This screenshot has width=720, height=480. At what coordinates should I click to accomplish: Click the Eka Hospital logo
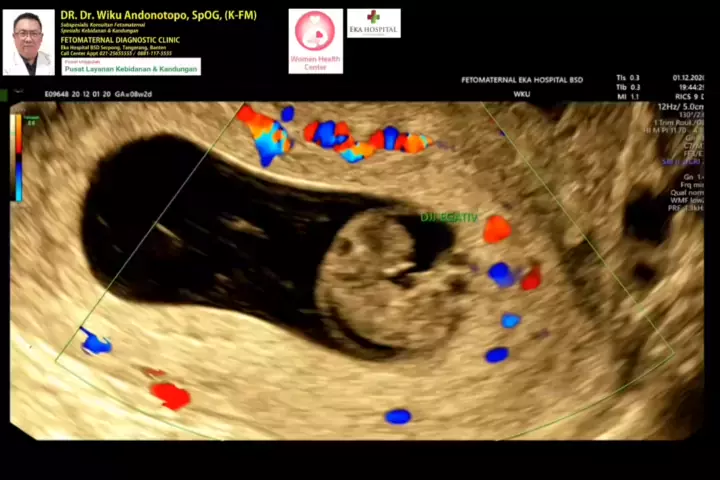click(x=373, y=23)
